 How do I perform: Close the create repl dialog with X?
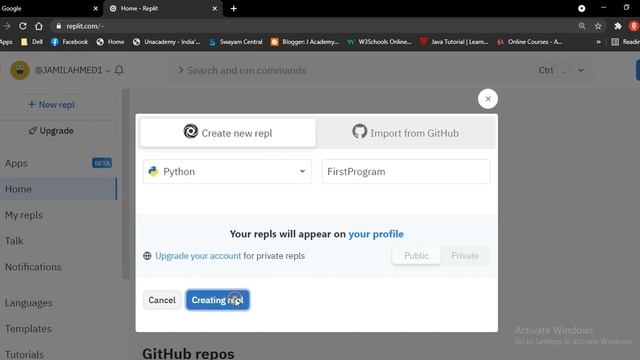[x=488, y=99]
